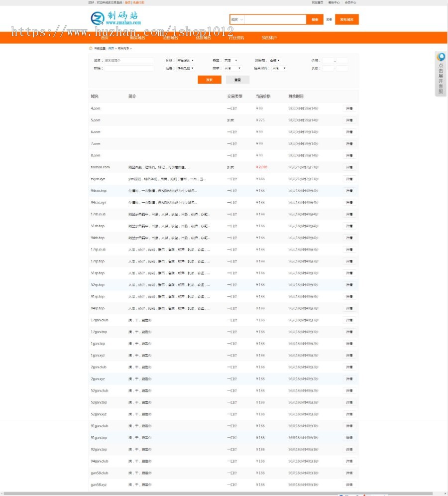448x496 pixels.
Task: Click the 8.com domain name
Action: coord(96,155)
